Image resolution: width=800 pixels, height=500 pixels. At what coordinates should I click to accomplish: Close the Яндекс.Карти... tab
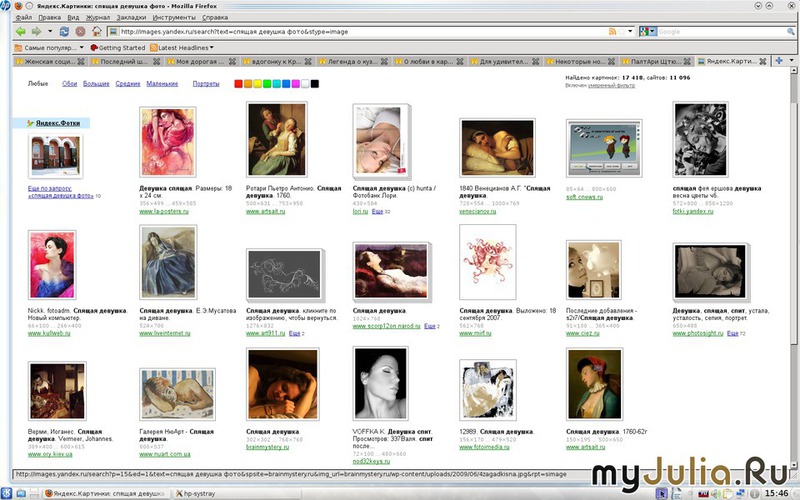tap(763, 61)
